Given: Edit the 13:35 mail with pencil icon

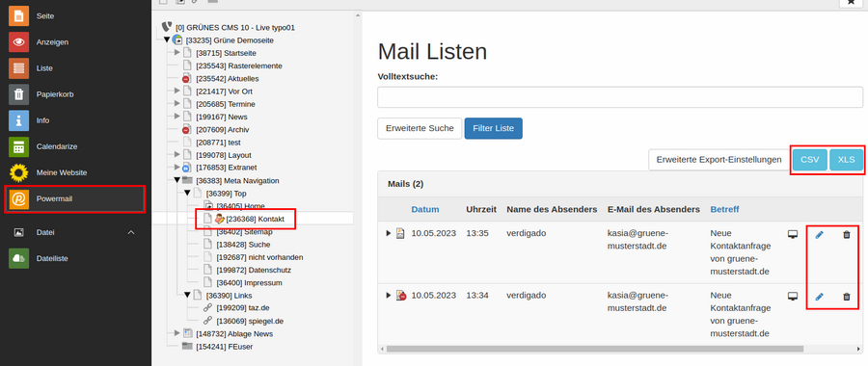Looking at the screenshot, I should [x=819, y=235].
